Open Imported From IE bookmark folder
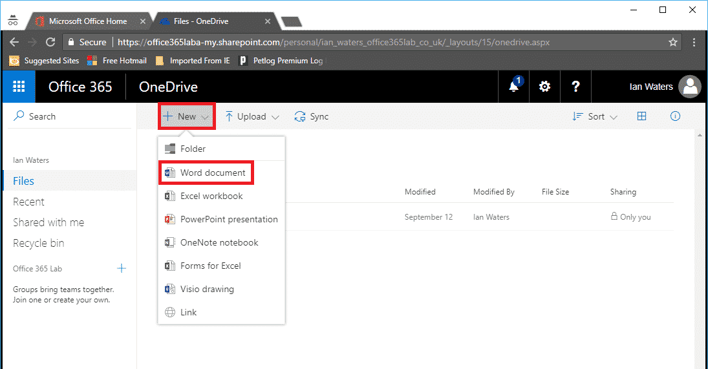 (x=192, y=61)
